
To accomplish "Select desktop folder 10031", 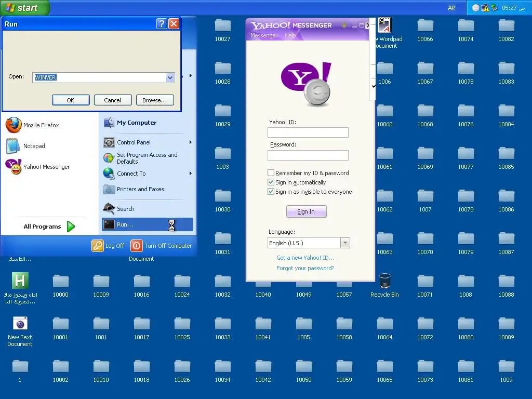I will click(x=222, y=244).
